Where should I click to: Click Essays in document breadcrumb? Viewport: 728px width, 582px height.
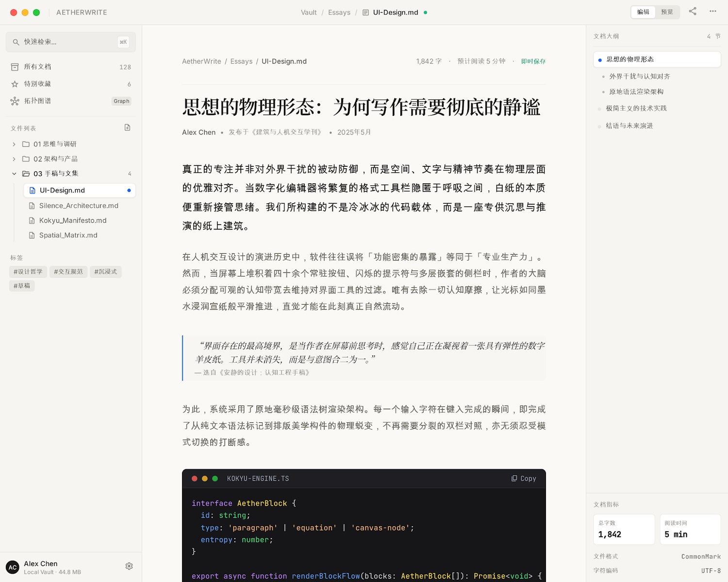click(x=241, y=62)
